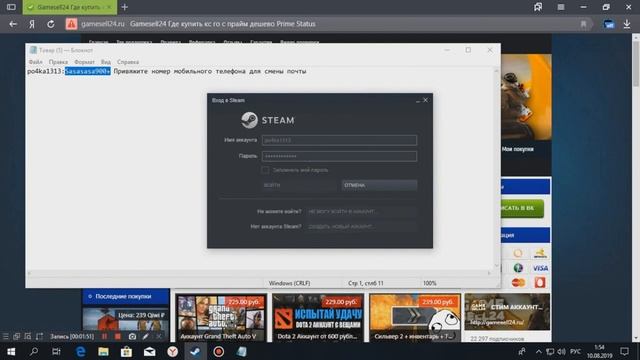640x360 pixels.
Task: Open volume control in system tray
Action: 562,351
